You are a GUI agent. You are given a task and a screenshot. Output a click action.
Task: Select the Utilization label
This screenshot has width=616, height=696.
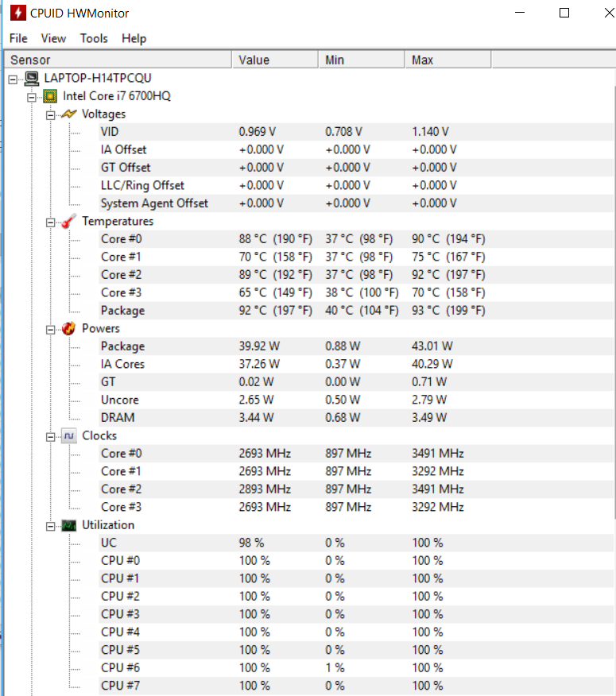[x=108, y=525]
